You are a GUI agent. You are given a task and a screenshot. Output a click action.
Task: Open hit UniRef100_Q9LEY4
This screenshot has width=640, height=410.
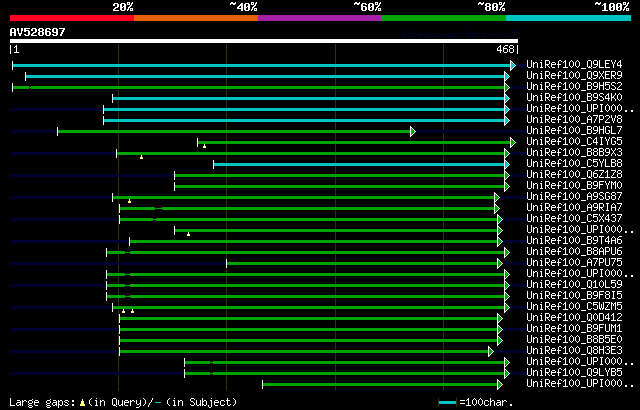(574, 64)
